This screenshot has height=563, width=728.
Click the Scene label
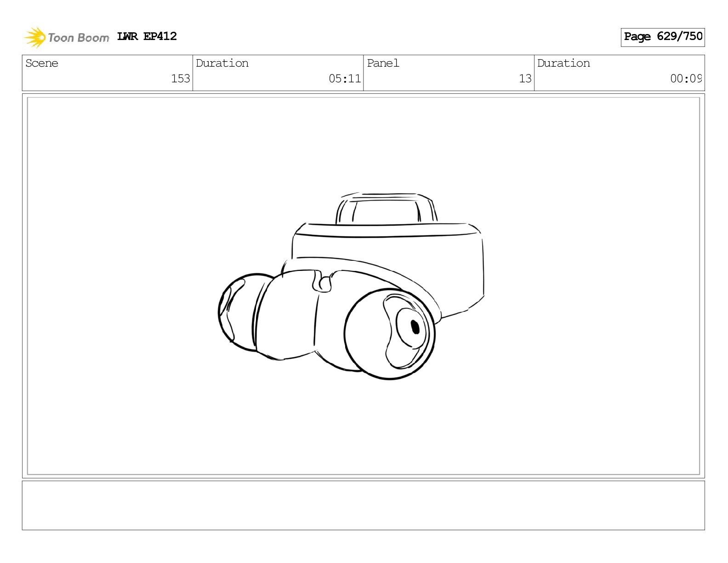coord(42,63)
